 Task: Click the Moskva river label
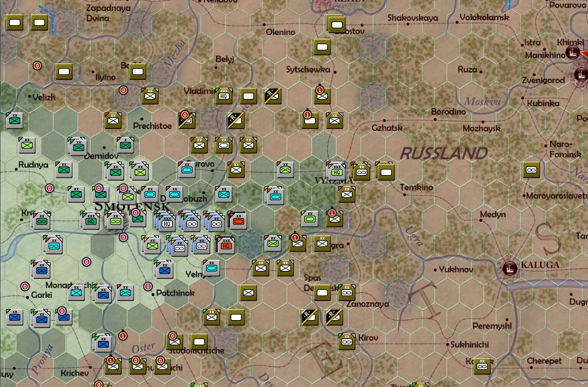(x=482, y=101)
